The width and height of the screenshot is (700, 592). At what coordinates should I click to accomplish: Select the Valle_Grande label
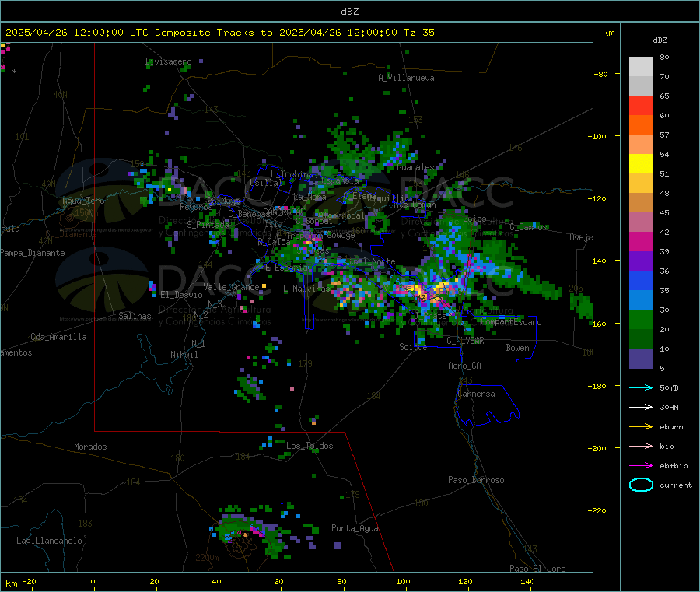[231, 287]
